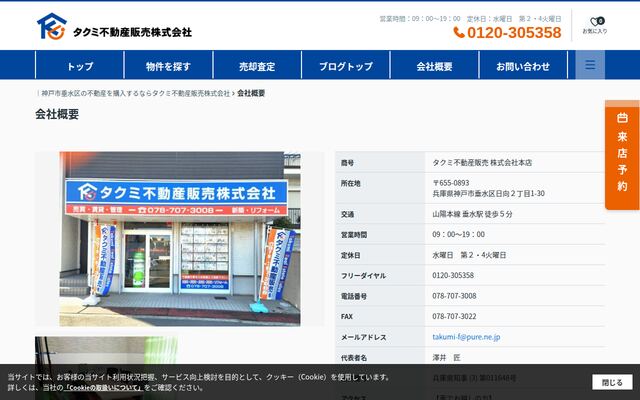Select the 電話番号 value 078-707-3008
Image resolution: width=640 pixels, height=400 pixels.
click(x=454, y=296)
